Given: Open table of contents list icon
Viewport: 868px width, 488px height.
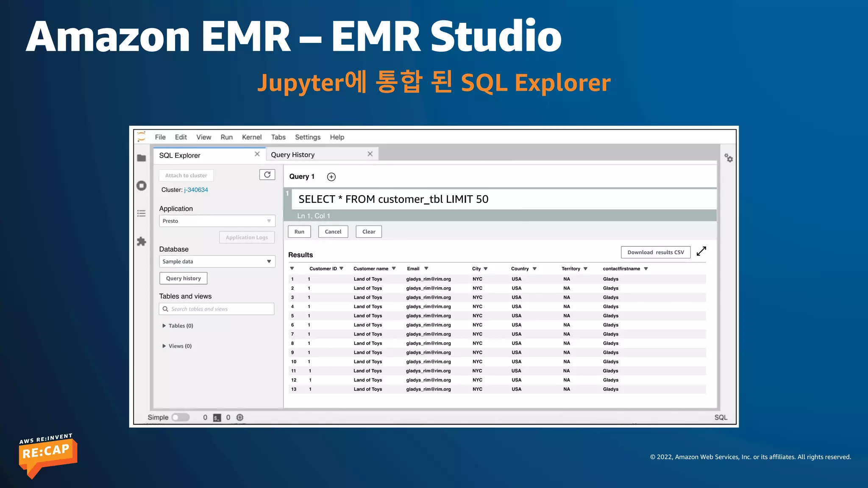Looking at the screenshot, I should pos(142,213).
